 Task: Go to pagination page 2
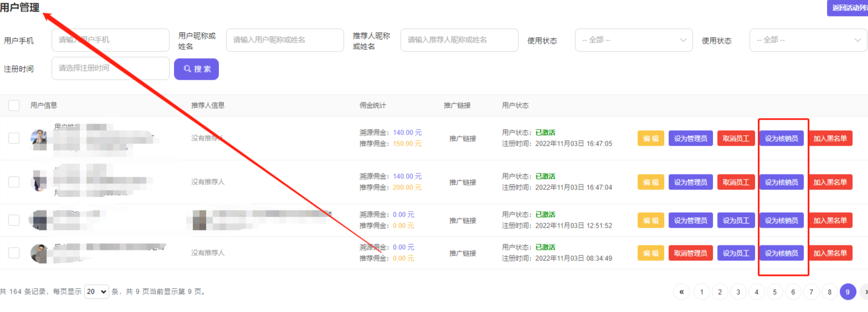pos(720,291)
